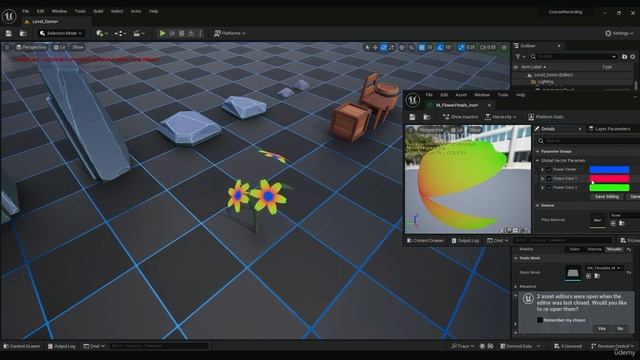Click the Static Mesh browse folder icon
This screenshot has height=360, width=640.
597,276
